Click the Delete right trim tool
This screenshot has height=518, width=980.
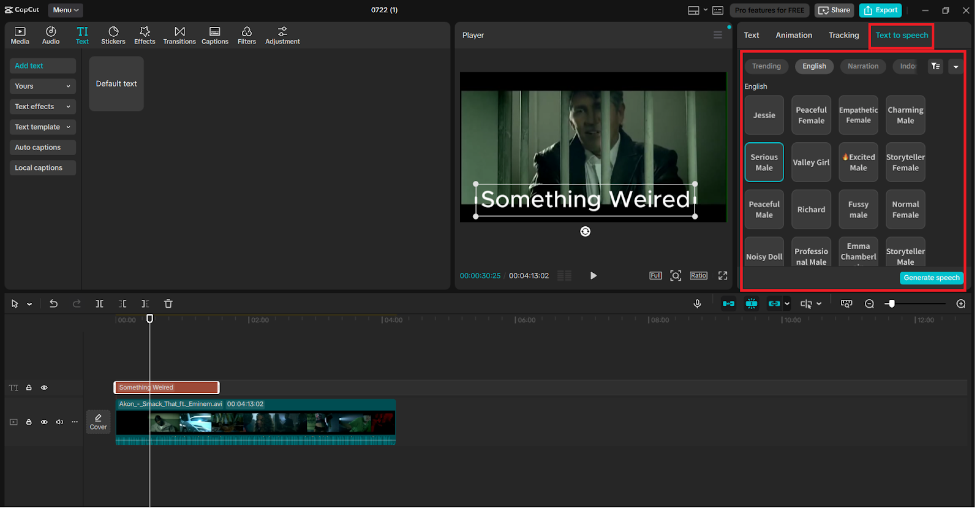pos(145,303)
